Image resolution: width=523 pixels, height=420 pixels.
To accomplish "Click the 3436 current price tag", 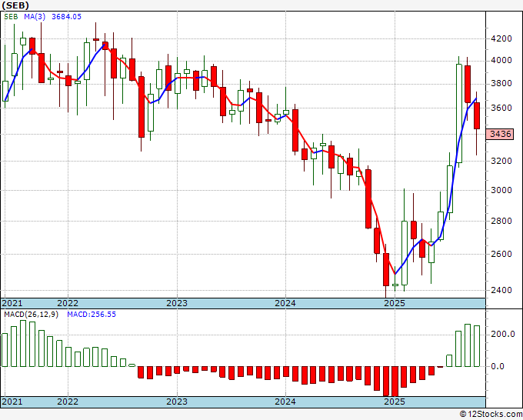I will pos(501,134).
